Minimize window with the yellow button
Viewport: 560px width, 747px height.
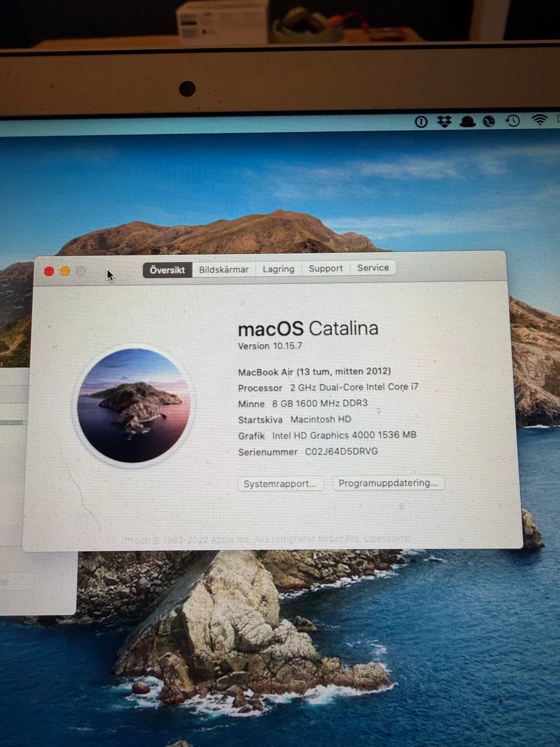click(x=65, y=271)
